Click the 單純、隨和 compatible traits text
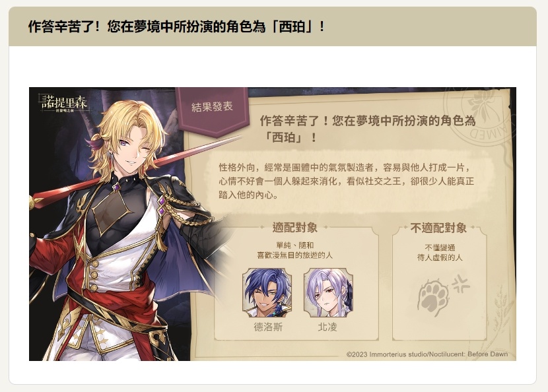Screen dimensions: 548x392 [294, 250]
